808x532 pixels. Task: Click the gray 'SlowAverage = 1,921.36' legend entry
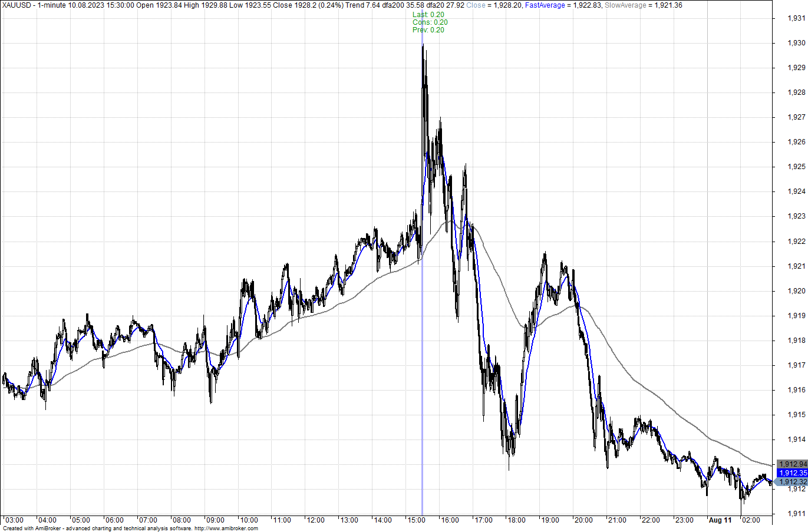[644, 5]
